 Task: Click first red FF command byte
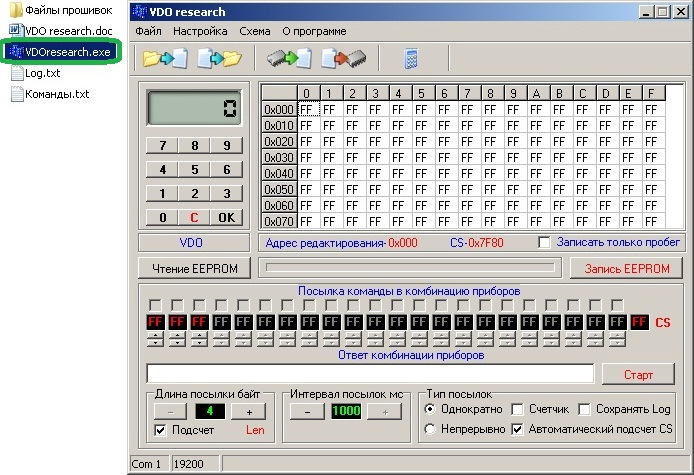point(155,322)
